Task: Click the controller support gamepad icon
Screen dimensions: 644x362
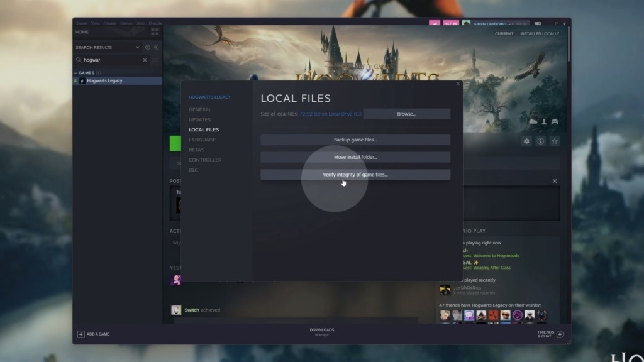Action: pyautogui.click(x=555, y=121)
